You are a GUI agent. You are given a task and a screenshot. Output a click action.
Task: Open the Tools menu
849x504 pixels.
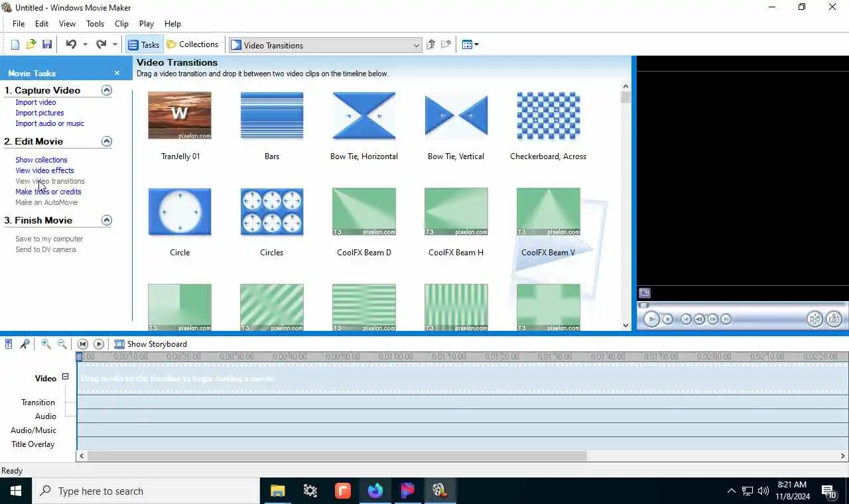click(95, 23)
